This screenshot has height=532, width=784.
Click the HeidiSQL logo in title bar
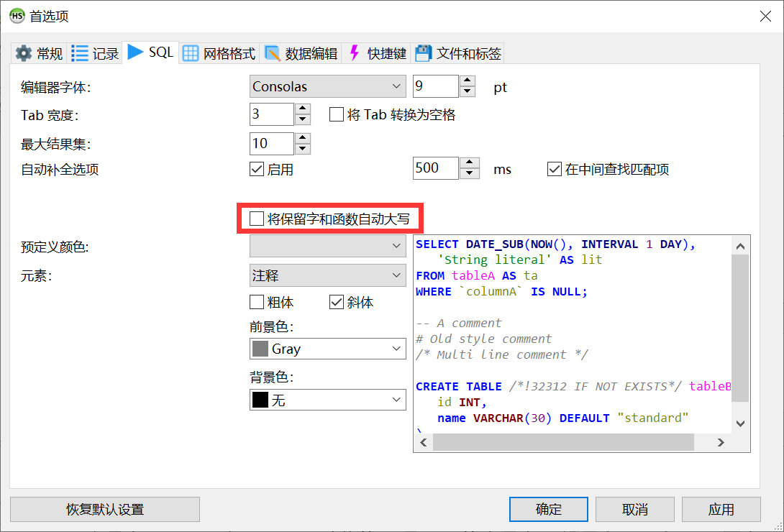(x=16, y=16)
